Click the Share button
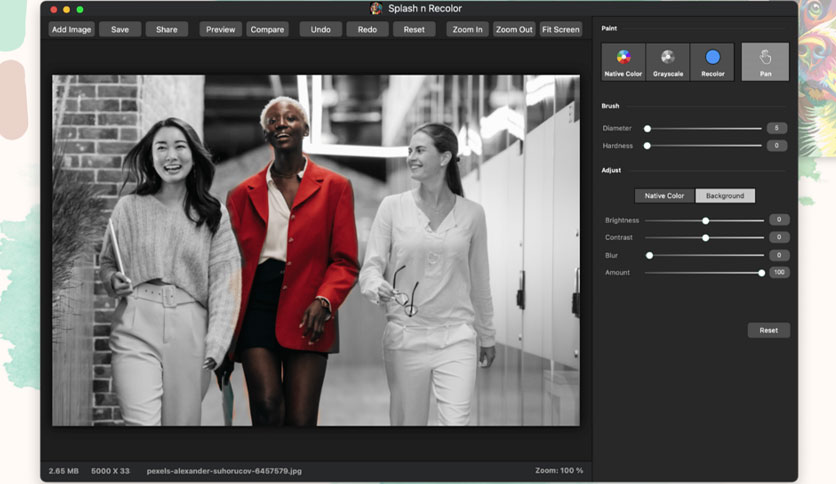 coord(166,29)
